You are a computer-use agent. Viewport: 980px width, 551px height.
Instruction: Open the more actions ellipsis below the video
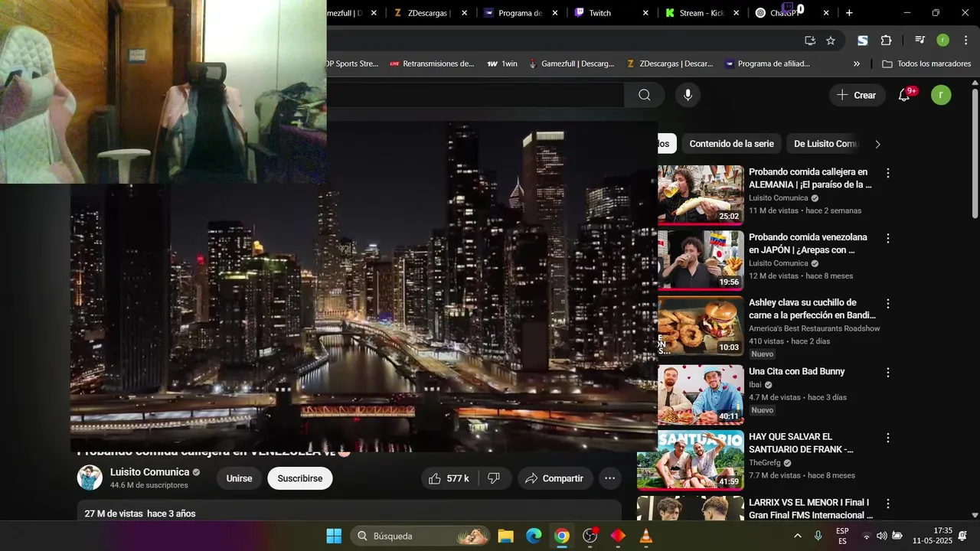[609, 478]
